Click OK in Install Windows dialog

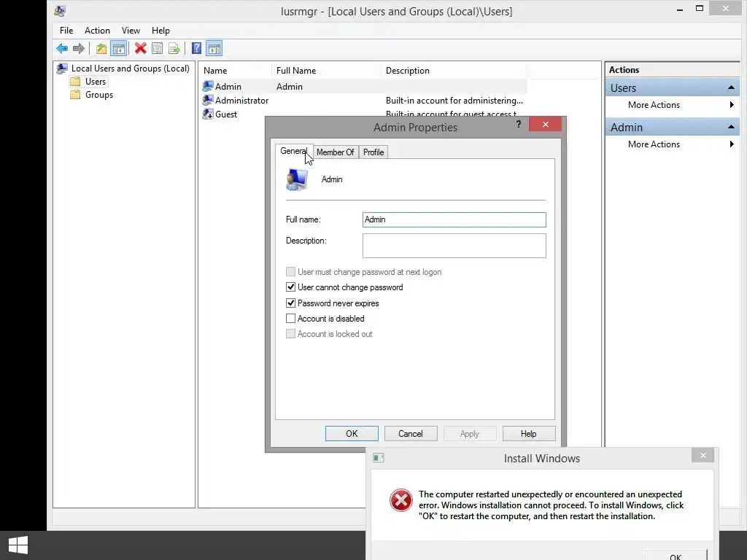tap(675, 556)
